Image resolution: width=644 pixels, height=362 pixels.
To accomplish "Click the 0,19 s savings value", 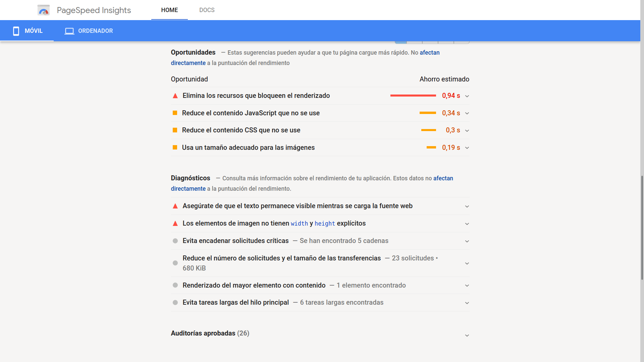I will click(x=451, y=147).
